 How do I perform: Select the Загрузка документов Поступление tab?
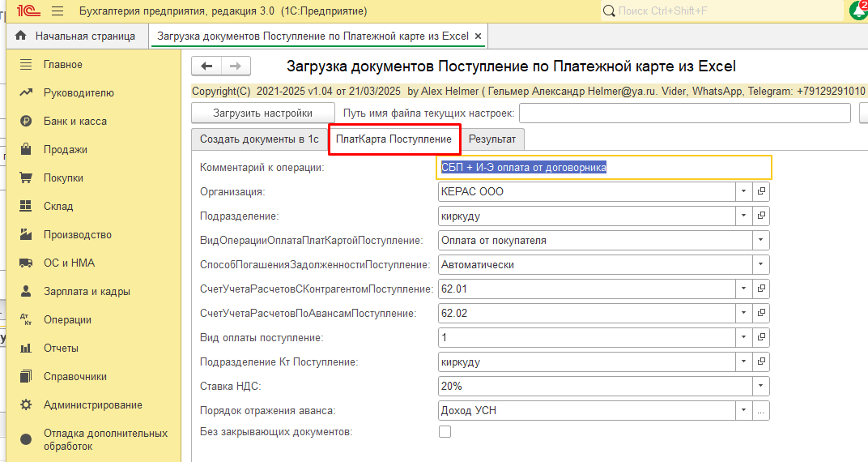click(313, 36)
